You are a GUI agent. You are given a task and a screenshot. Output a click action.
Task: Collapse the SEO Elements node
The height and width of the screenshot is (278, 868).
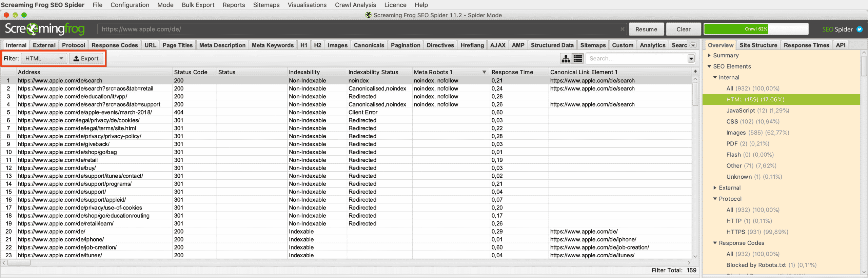tap(709, 66)
